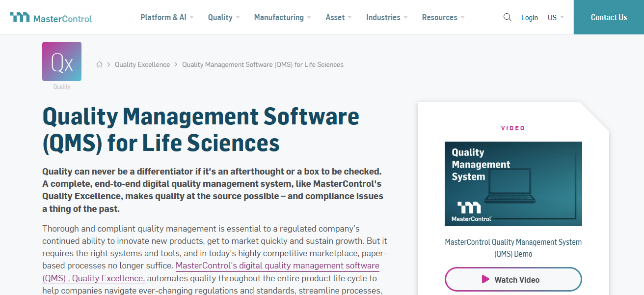Expand the Manufacturing menu chevron
The width and height of the screenshot is (644, 295).
coord(309,17)
